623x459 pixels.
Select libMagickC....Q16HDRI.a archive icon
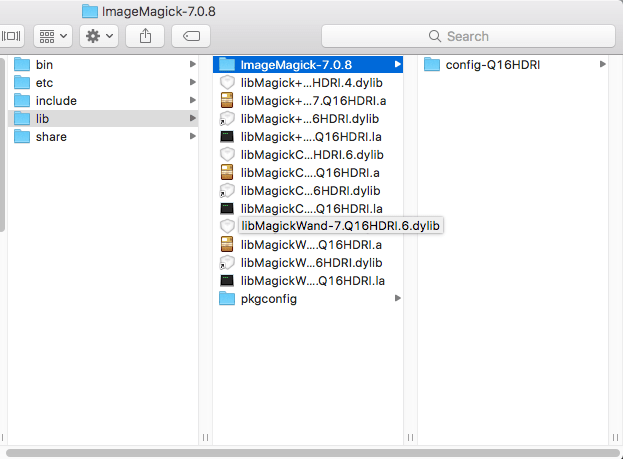[227, 172]
